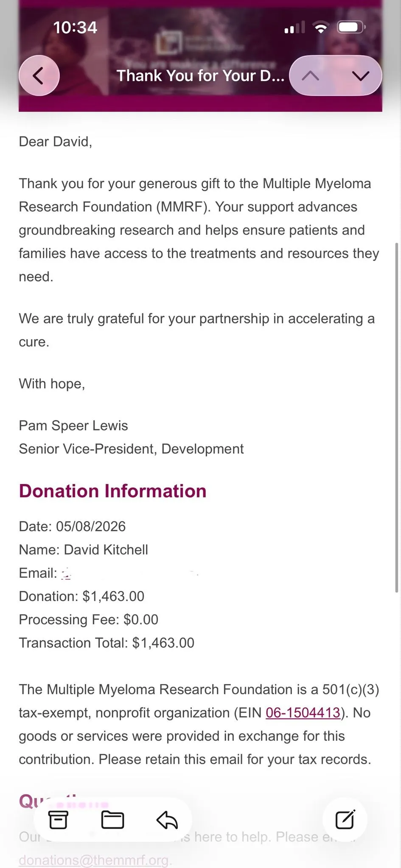
Task: Tap the Donation Information heading
Action: click(x=112, y=491)
